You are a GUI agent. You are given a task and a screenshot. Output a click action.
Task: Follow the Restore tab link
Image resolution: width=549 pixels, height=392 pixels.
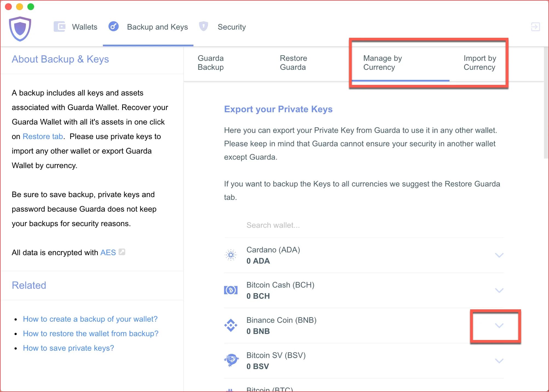click(x=43, y=136)
